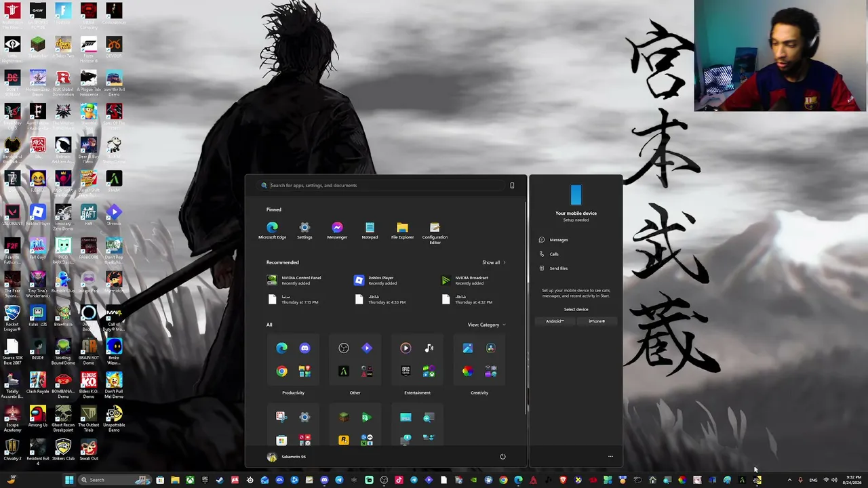This screenshot has width=868, height=488.
Task: Select the Resident Evil 4 desktop shortcut
Action: tap(38, 451)
